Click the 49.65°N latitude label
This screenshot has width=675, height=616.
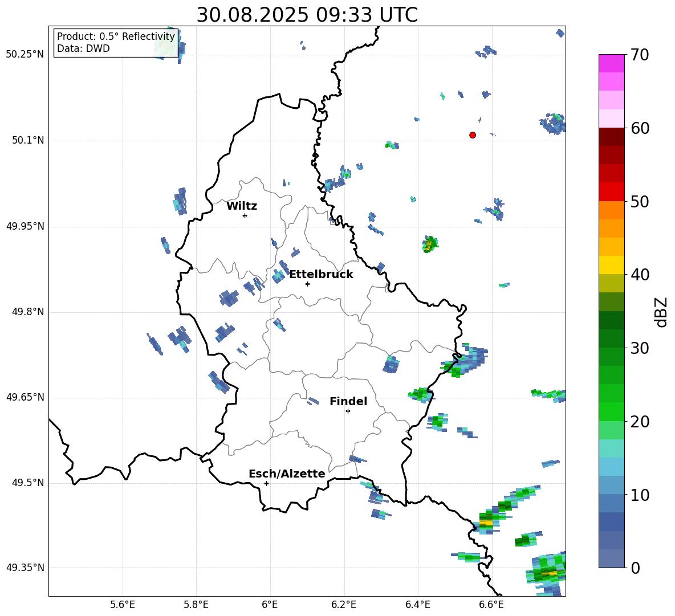point(25,397)
